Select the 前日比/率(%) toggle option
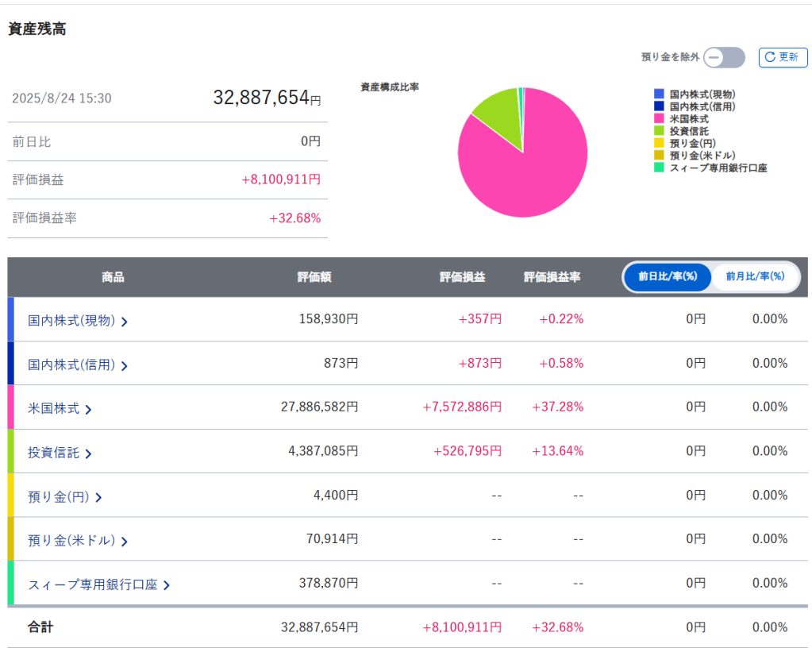The image size is (812, 648). [x=668, y=277]
